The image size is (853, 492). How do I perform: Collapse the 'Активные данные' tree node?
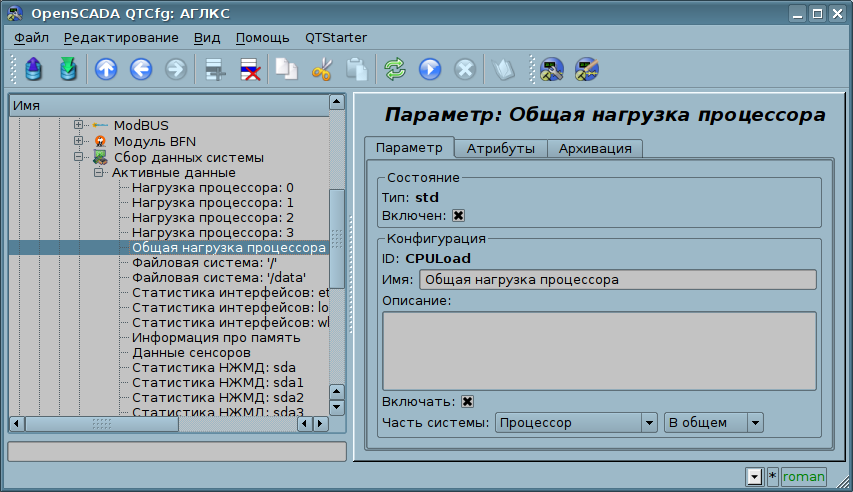click(99, 172)
